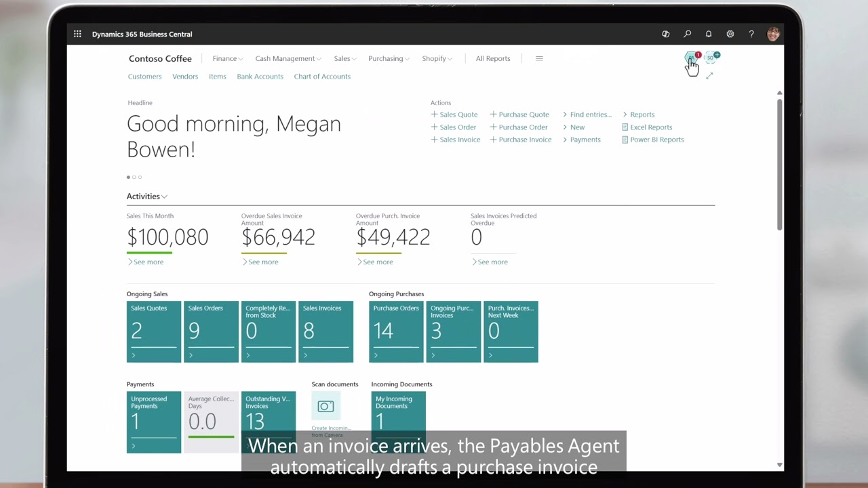Create a new Sales Invoice
This screenshot has width=868, height=488.
coord(456,140)
